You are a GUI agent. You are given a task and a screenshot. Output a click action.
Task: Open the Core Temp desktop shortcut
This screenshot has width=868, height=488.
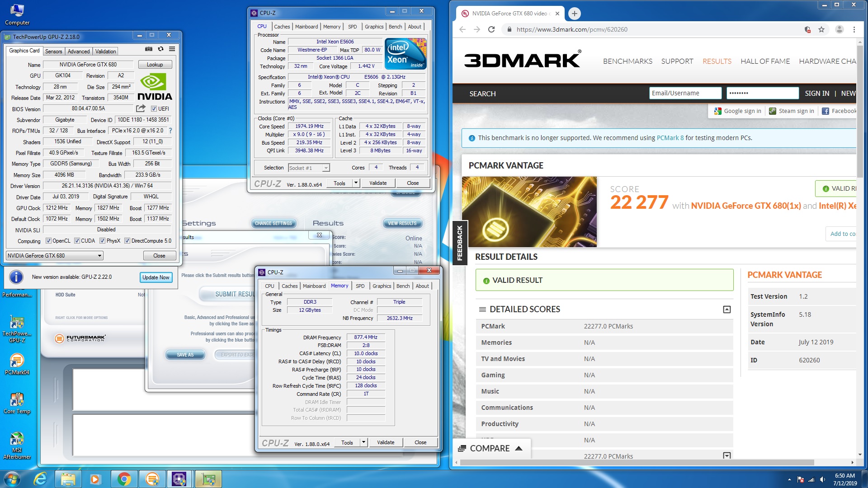point(17,403)
